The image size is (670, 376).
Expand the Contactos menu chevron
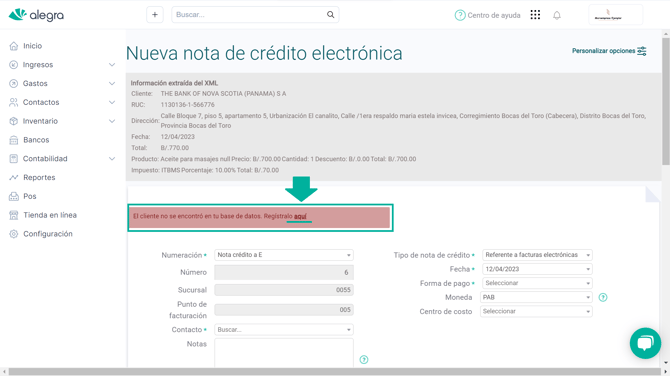point(112,102)
